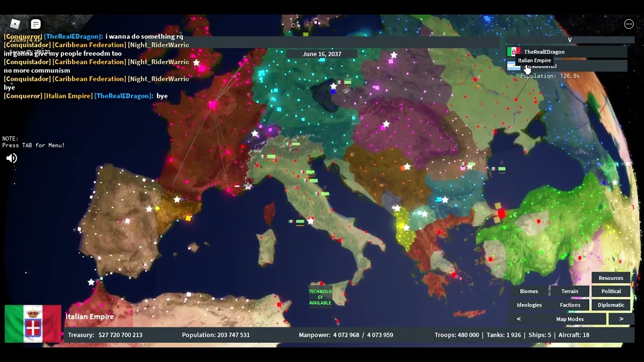The width and height of the screenshot is (644, 362).
Task: Open the Resources map mode
Action: 611,278
